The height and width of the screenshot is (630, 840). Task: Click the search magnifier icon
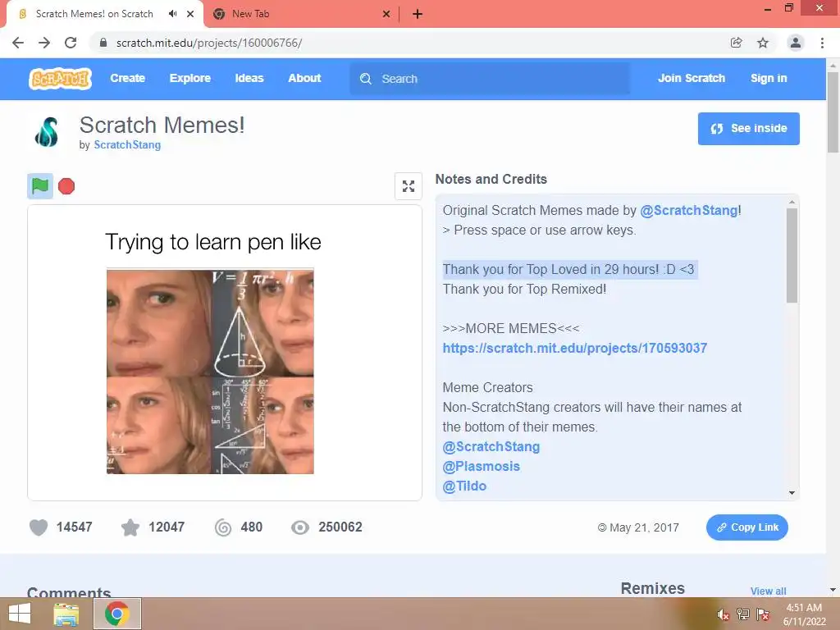366,79
